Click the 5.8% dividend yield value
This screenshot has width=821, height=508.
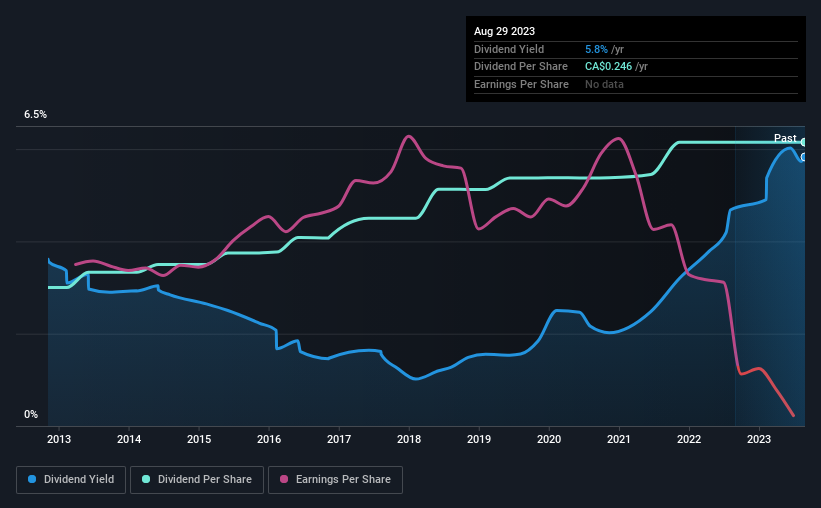tap(596, 49)
